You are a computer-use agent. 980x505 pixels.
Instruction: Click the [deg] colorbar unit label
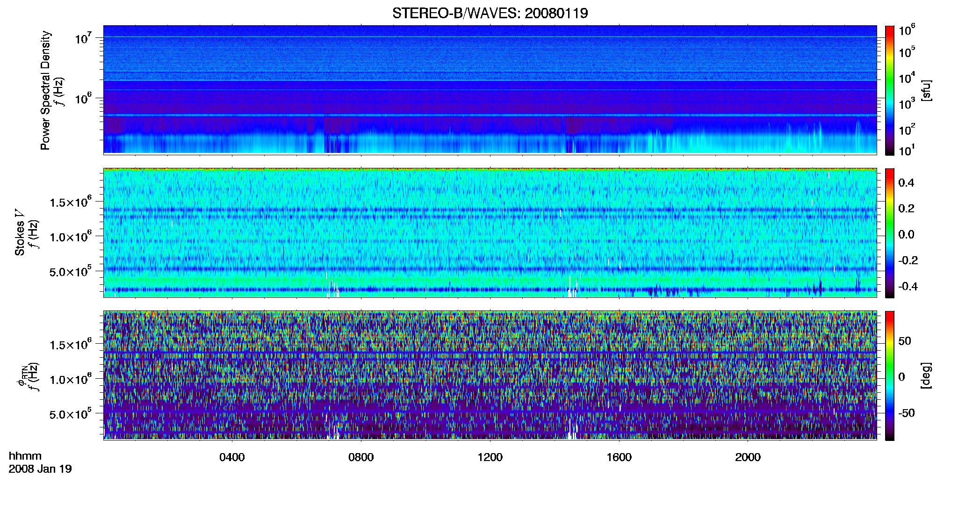click(926, 375)
